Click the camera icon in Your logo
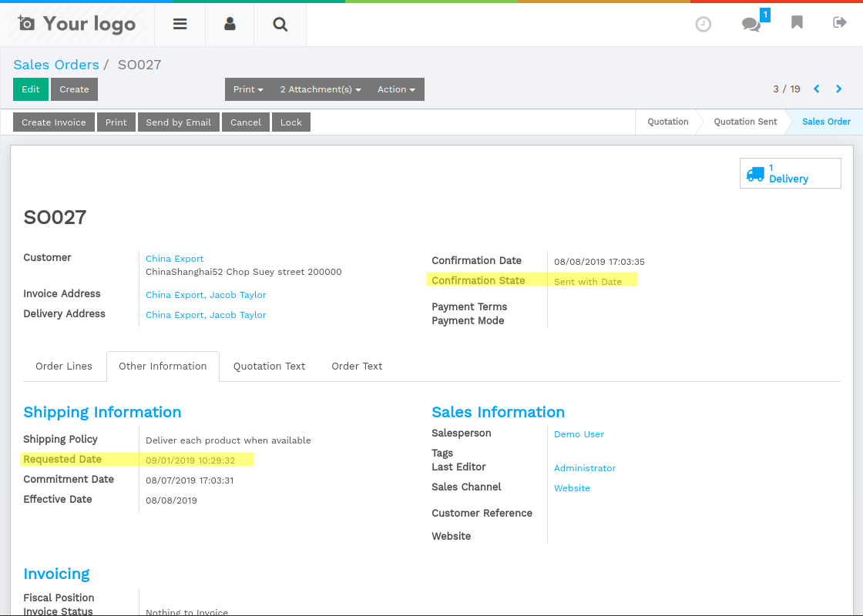Image resolution: width=863 pixels, height=616 pixels. [x=27, y=24]
